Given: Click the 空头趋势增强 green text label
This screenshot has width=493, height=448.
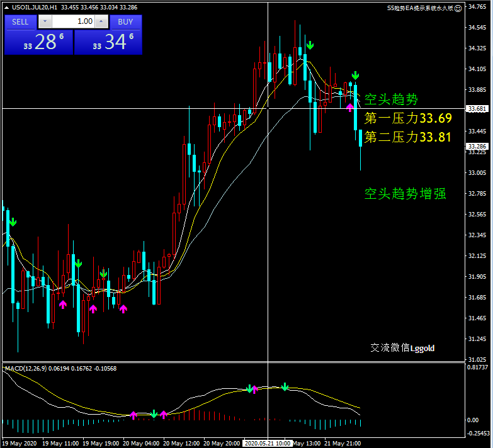Looking at the screenshot, I should point(405,194).
